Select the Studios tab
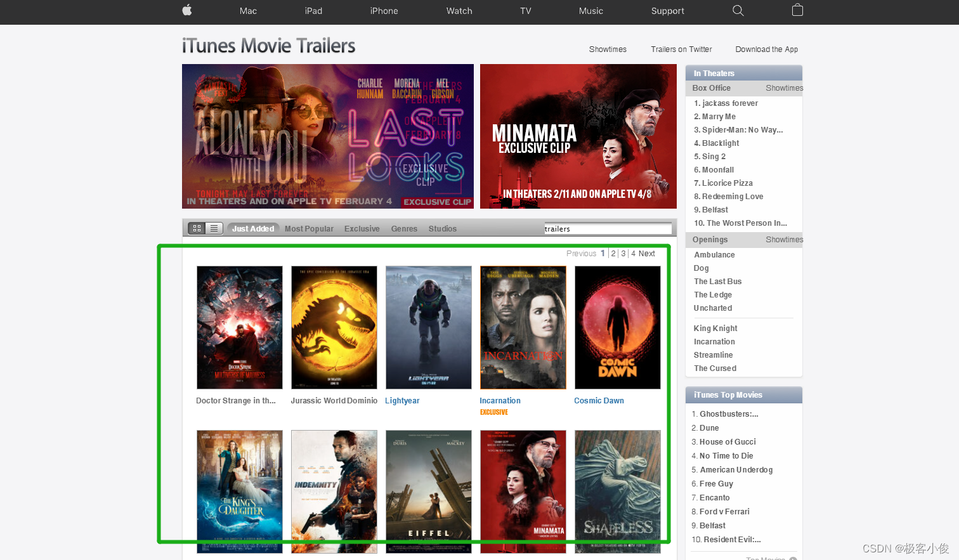Image resolution: width=959 pixels, height=560 pixels. (442, 229)
